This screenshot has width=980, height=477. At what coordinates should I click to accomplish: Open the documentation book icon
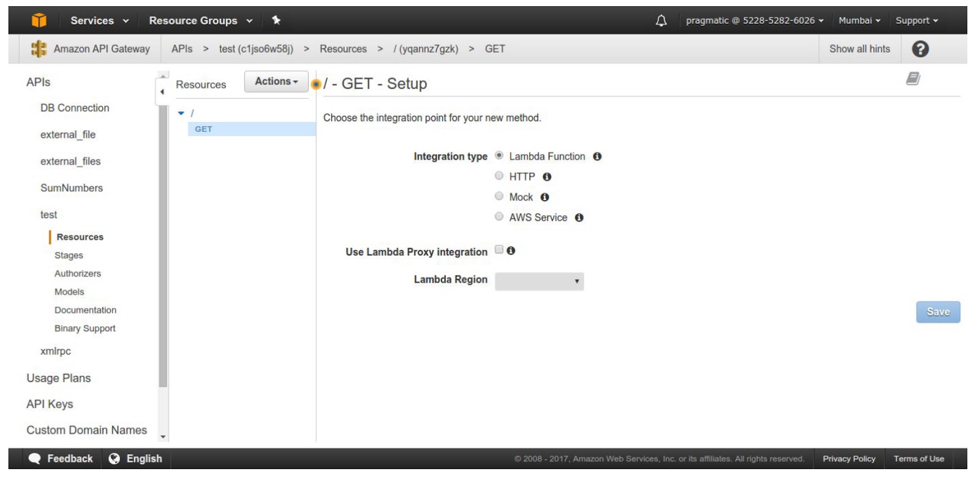coord(913,78)
